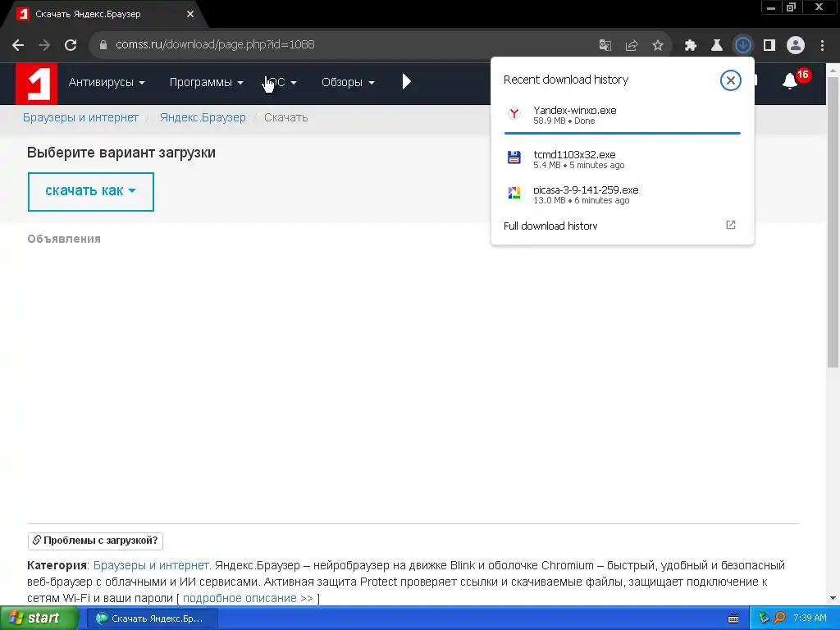Click the picasa installer icon
The image size is (840, 630).
pos(514,193)
